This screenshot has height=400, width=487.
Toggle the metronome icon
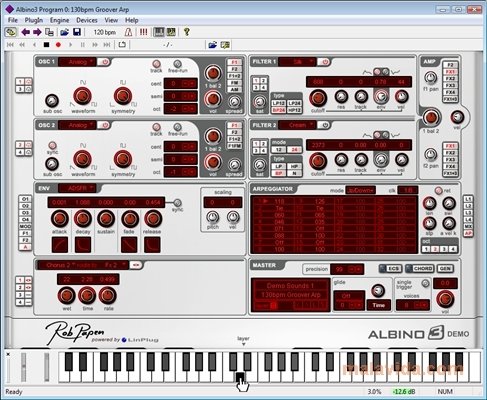(128, 32)
